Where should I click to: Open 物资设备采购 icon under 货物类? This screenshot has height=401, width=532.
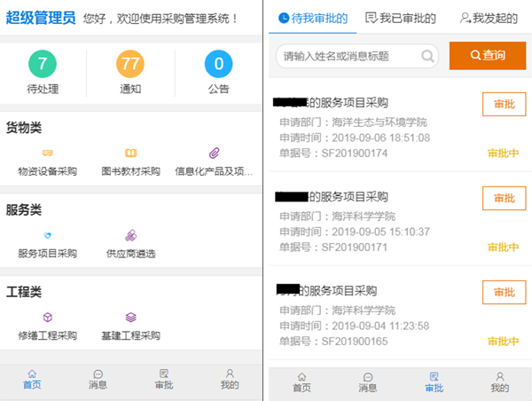pyautogui.click(x=47, y=153)
